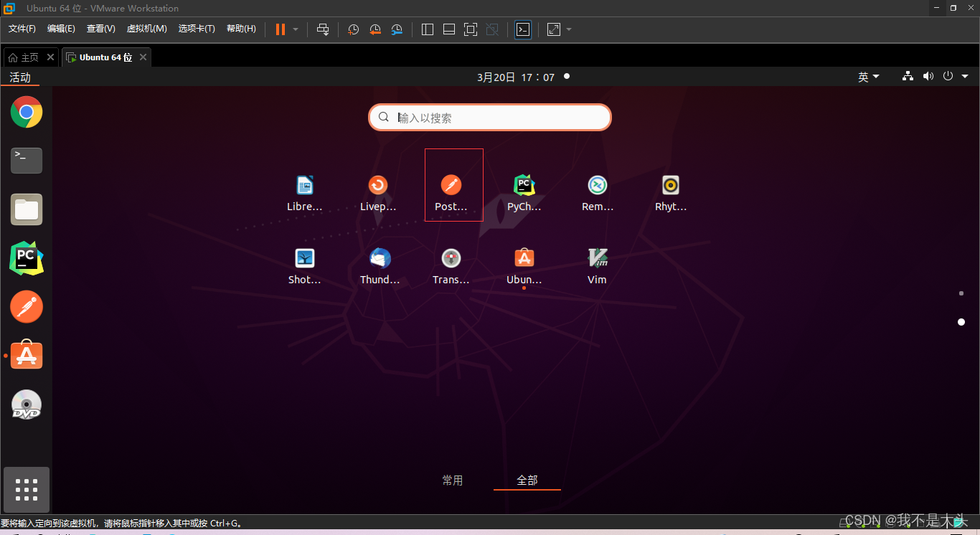This screenshot has height=535, width=980.
Task: Open the Files manager in dock
Action: 27,209
